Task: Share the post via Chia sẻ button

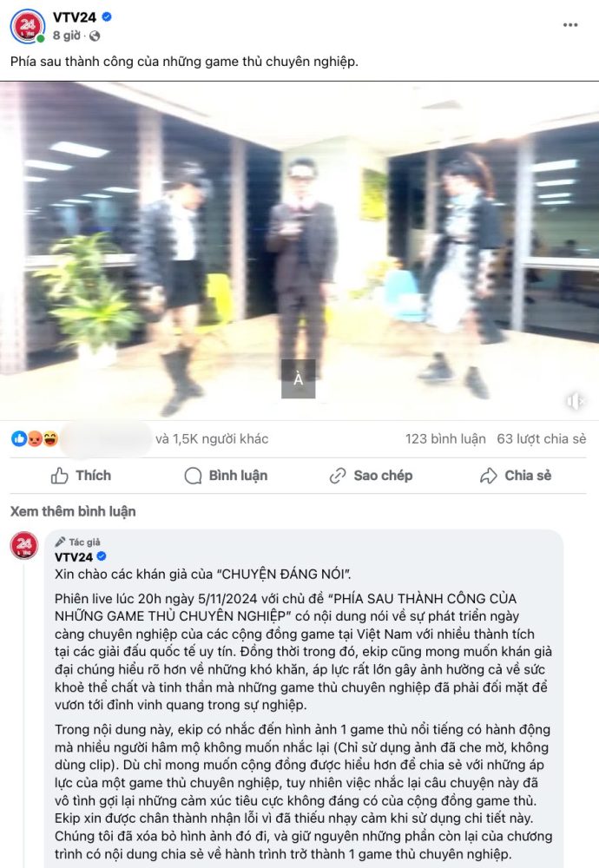Action: pyautogui.click(x=516, y=476)
